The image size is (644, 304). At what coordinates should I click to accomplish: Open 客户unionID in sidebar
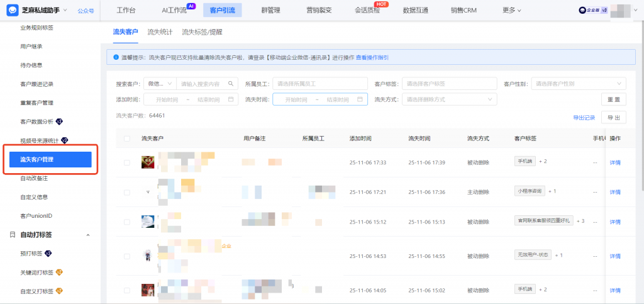tap(36, 216)
